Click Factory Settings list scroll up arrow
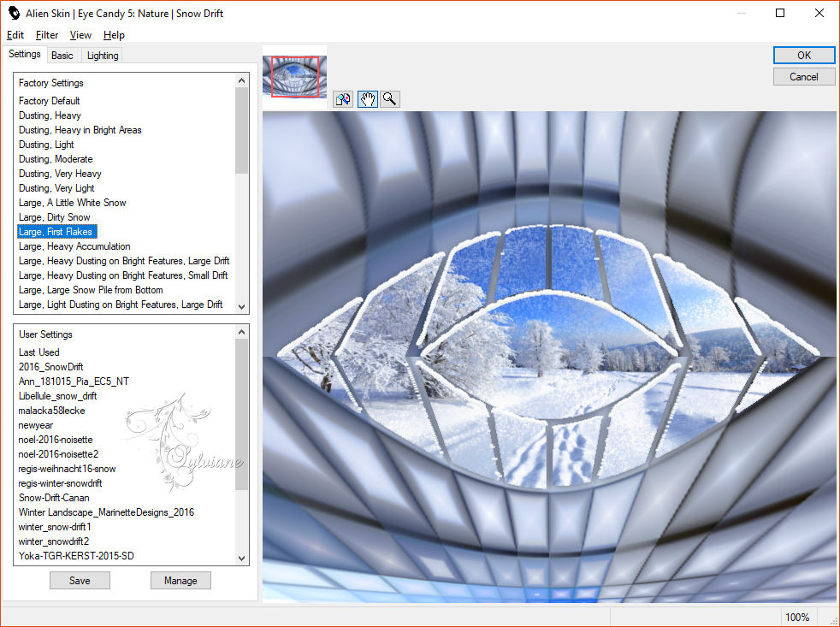 click(241, 80)
